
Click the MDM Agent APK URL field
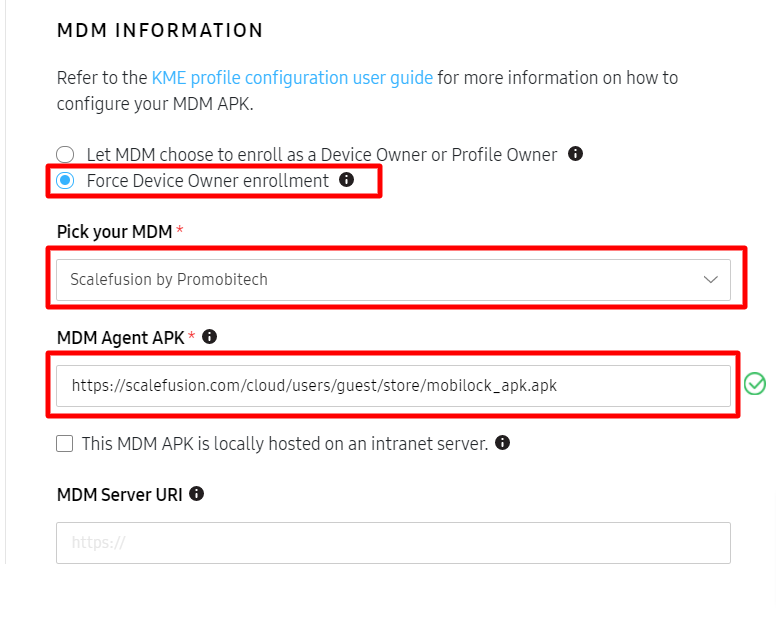[x=393, y=386]
